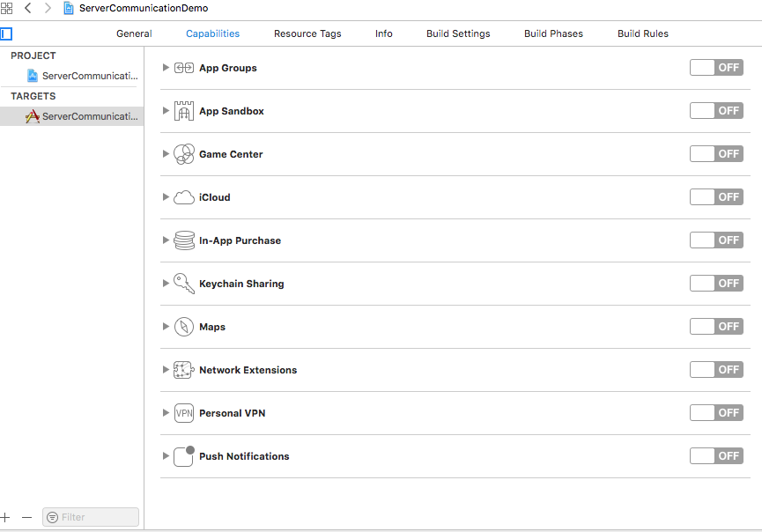Select the Capabilities tab

click(x=213, y=33)
